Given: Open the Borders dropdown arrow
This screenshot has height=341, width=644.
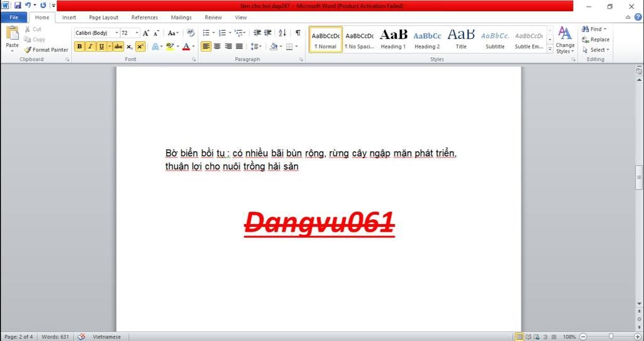Looking at the screenshot, I should [296, 46].
